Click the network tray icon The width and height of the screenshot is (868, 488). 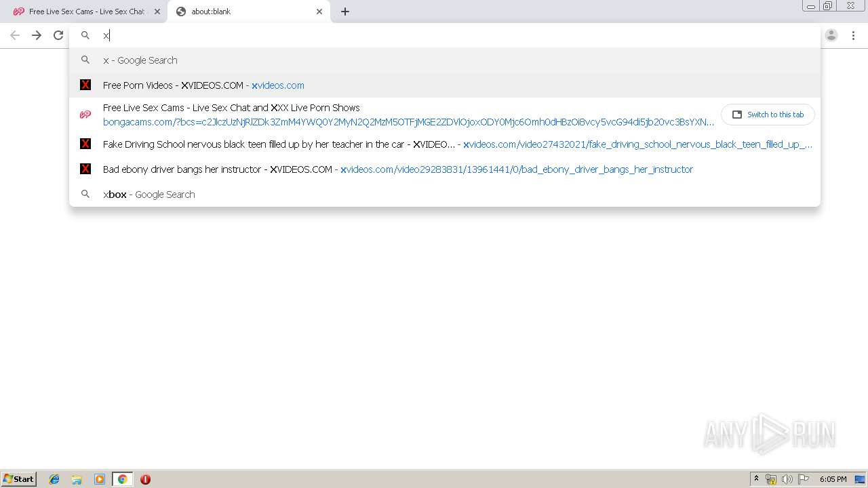pos(771,479)
